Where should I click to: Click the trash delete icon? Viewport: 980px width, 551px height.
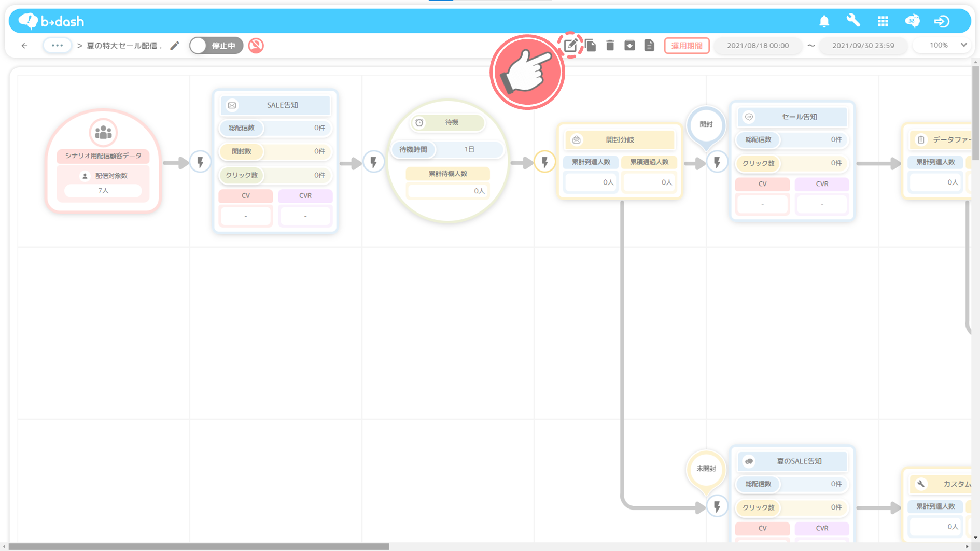610,46
